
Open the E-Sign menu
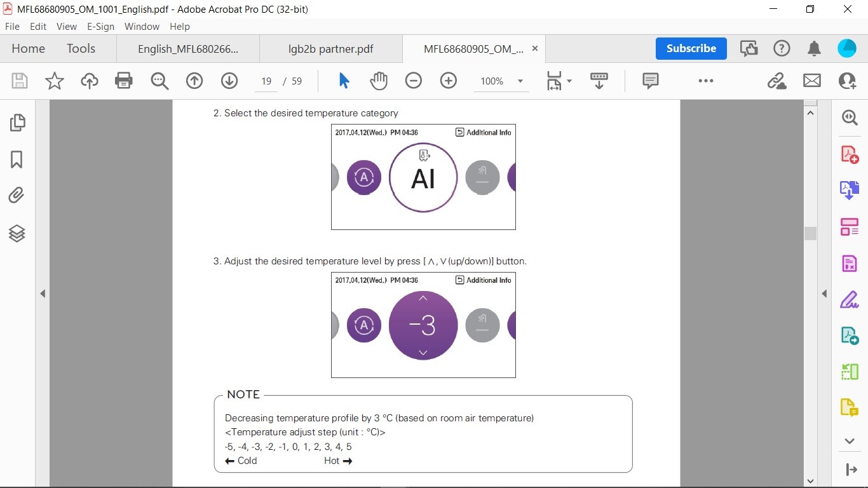pyautogui.click(x=100, y=27)
